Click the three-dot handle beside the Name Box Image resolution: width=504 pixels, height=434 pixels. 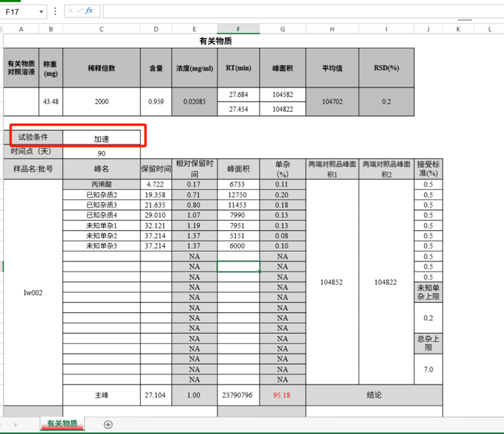[55, 11]
